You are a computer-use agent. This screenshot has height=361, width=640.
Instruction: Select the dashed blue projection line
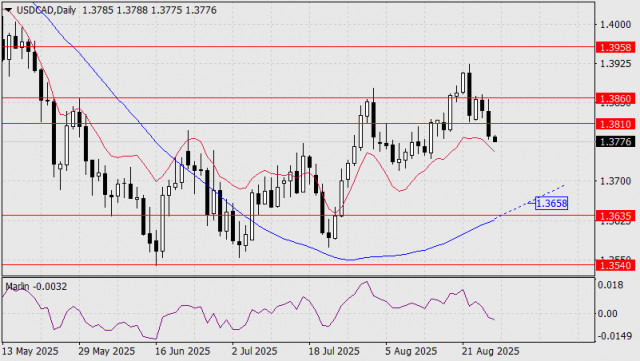point(531,202)
